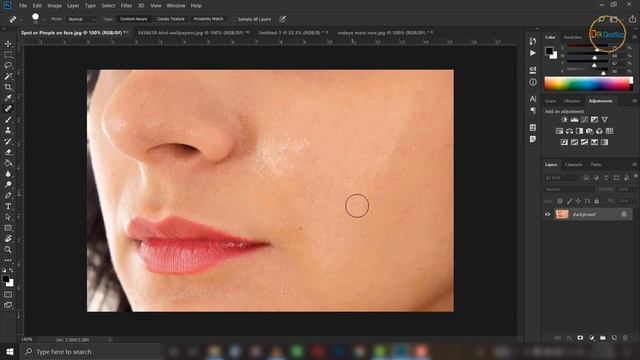640x360 pixels.
Task: Select the Path Selection tool
Action: click(x=8, y=217)
